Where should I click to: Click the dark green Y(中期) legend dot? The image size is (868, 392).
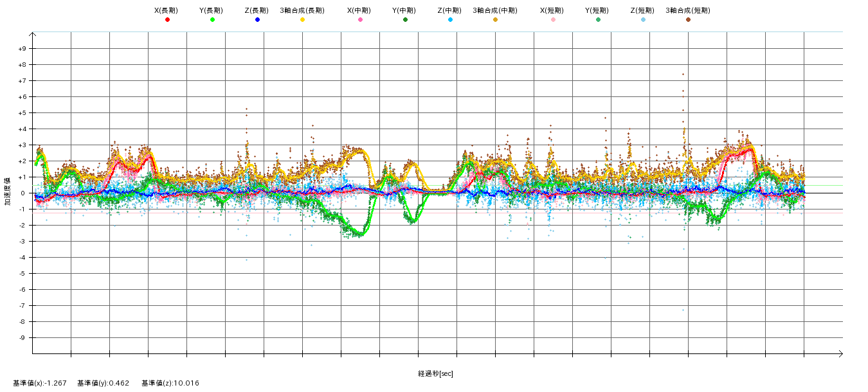coord(405,20)
